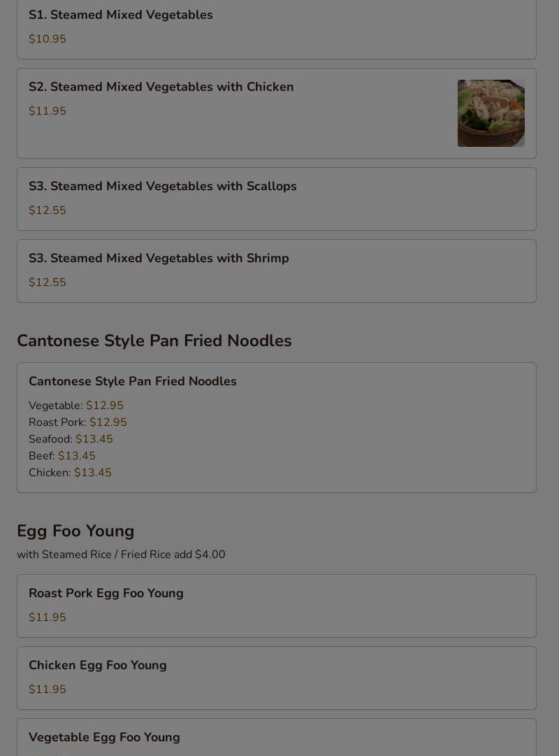Image resolution: width=559 pixels, height=756 pixels.
Task: Open S1. Steamed Mixed Vegetables item
Action: point(277,29)
